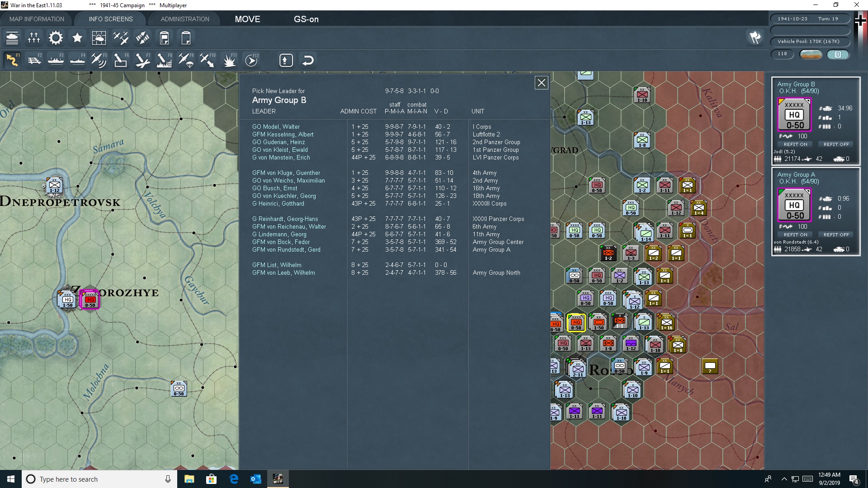Select F9 air transport parachute mode

[186, 60]
